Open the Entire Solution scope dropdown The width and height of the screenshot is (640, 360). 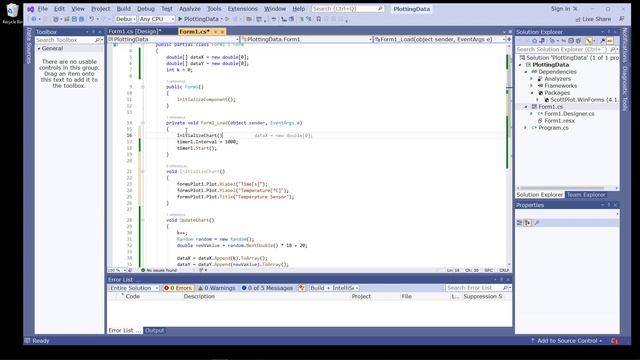(x=134, y=288)
